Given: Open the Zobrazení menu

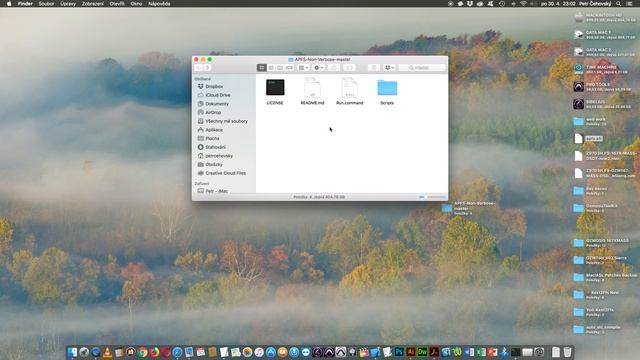Looking at the screenshot, I should pyautogui.click(x=93, y=4).
